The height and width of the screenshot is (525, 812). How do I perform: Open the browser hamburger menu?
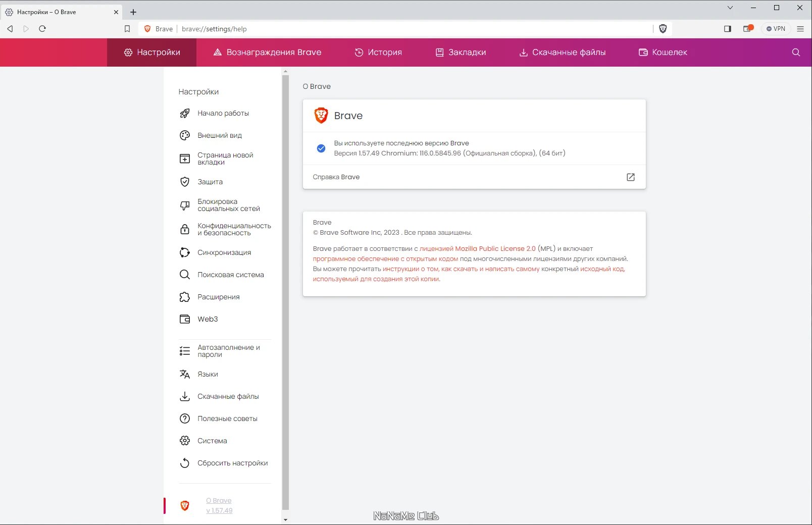click(x=800, y=29)
